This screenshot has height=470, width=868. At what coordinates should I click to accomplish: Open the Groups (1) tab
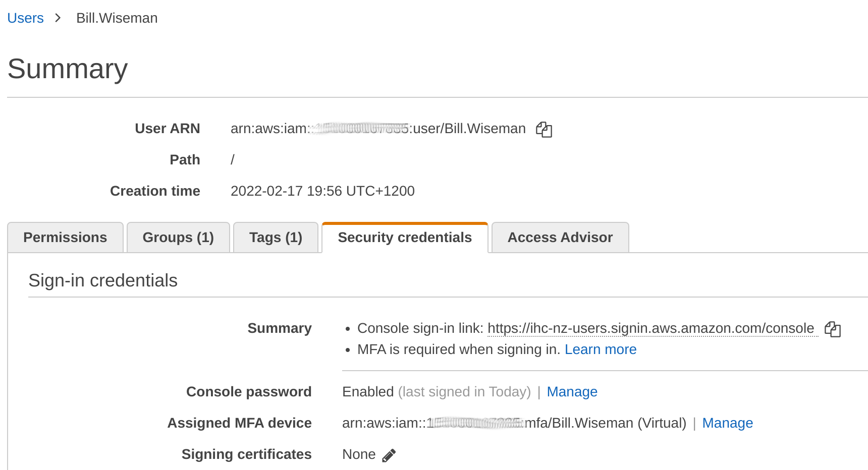(x=178, y=238)
